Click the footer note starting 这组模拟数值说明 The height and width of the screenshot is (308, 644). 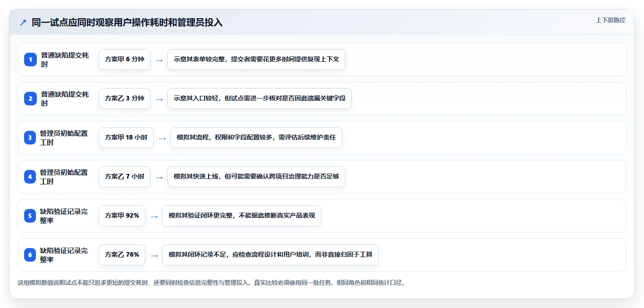(211, 283)
